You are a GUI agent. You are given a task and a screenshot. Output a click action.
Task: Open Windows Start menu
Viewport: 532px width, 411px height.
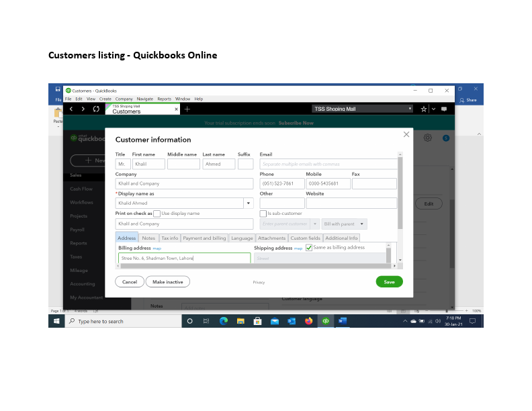point(56,321)
